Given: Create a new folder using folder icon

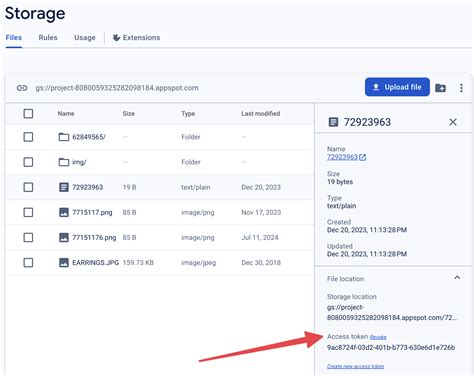Looking at the screenshot, I should point(440,88).
